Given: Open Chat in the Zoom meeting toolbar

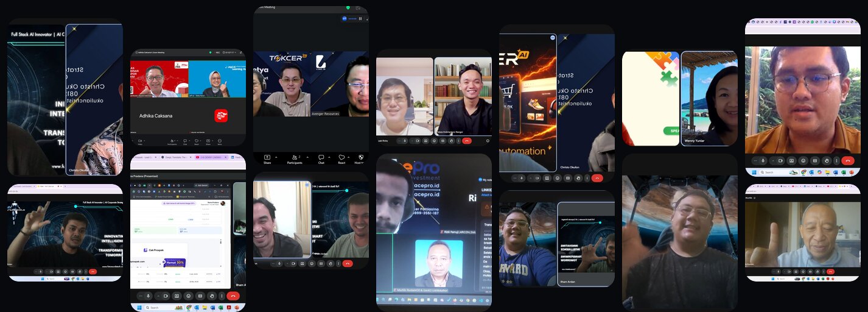Looking at the screenshot, I should pos(321,160).
